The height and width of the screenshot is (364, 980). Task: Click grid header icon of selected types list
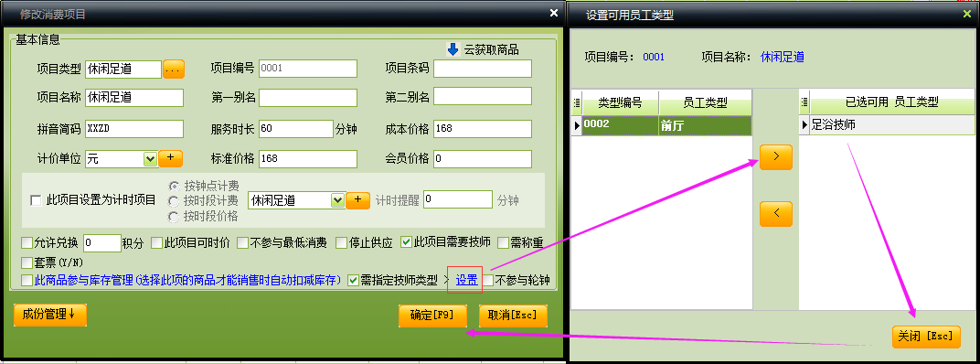(804, 102)
